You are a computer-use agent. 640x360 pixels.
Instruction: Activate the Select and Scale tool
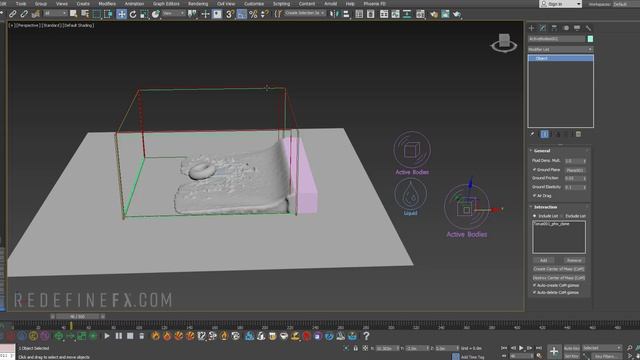click(144, 14)
